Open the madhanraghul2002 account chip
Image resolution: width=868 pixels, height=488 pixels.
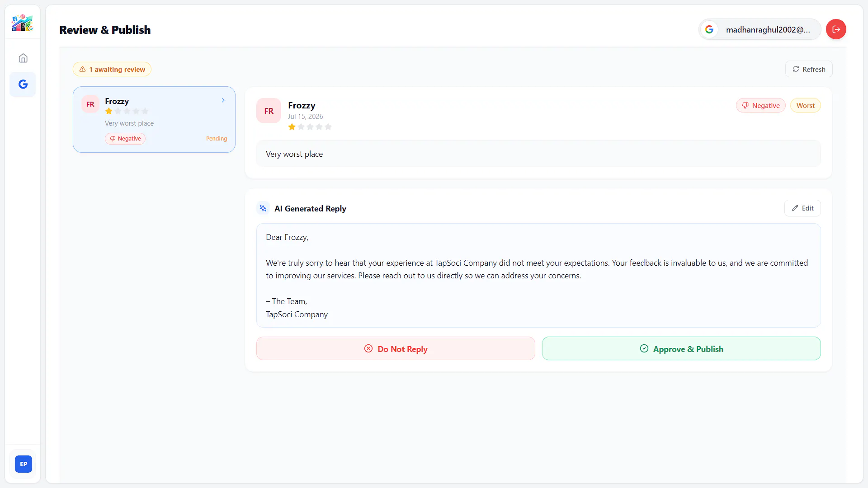[x=760, y=29]
